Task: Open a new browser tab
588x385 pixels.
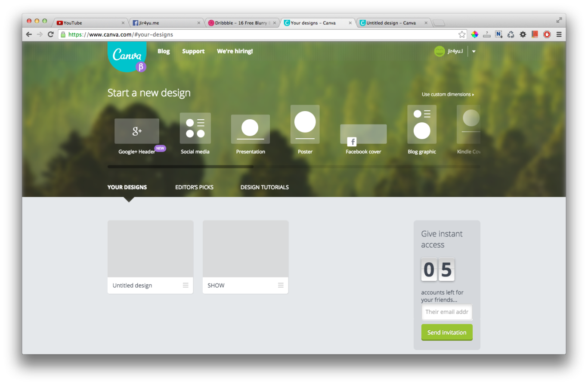Action: tap(439, 23)
